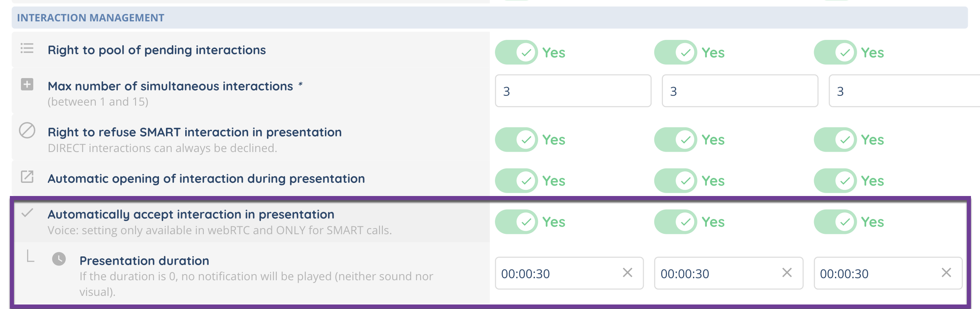Viewport: 980px width, 309px height.
Task: Click the checkmark icon beside Automatically accept interaction
Action: [27, 213]
